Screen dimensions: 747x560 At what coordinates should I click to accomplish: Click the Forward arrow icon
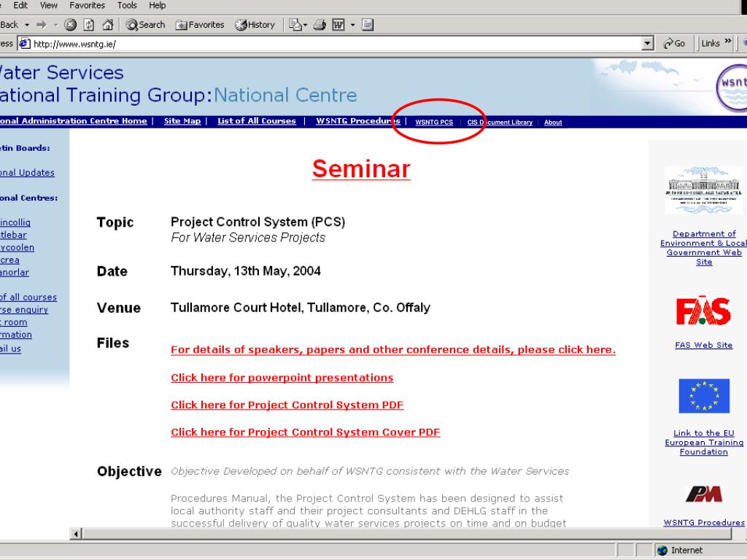pos(42,25)
